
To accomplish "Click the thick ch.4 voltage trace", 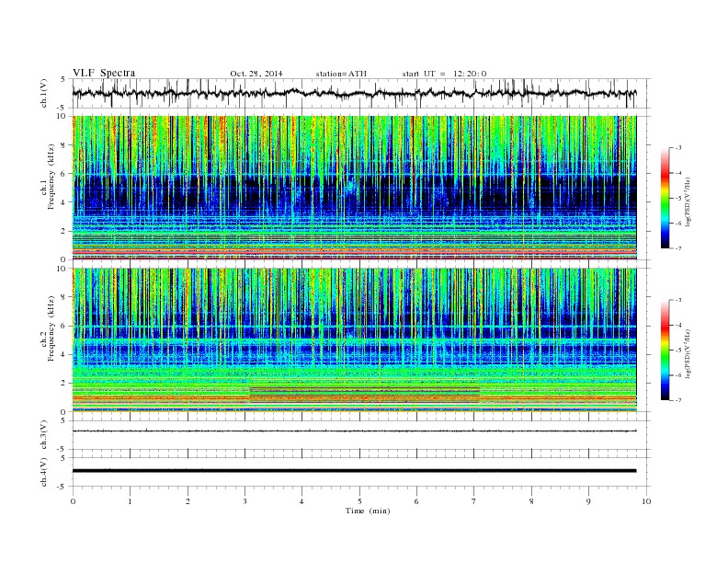I will pos(354,471).
